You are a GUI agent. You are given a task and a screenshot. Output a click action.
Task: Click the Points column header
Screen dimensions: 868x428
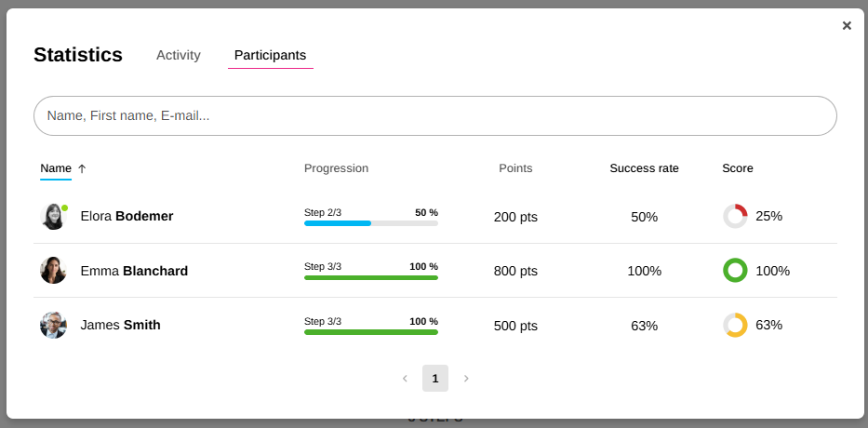(x=515, y=168)
